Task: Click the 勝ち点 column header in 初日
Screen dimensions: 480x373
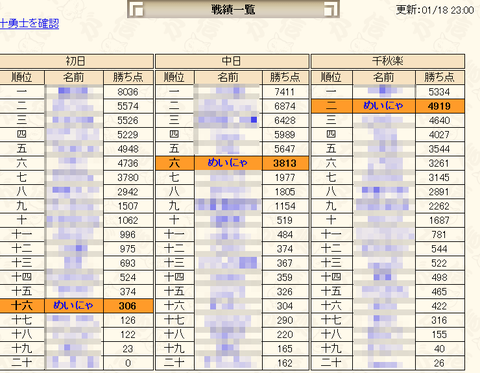Action: coord(128,77)
